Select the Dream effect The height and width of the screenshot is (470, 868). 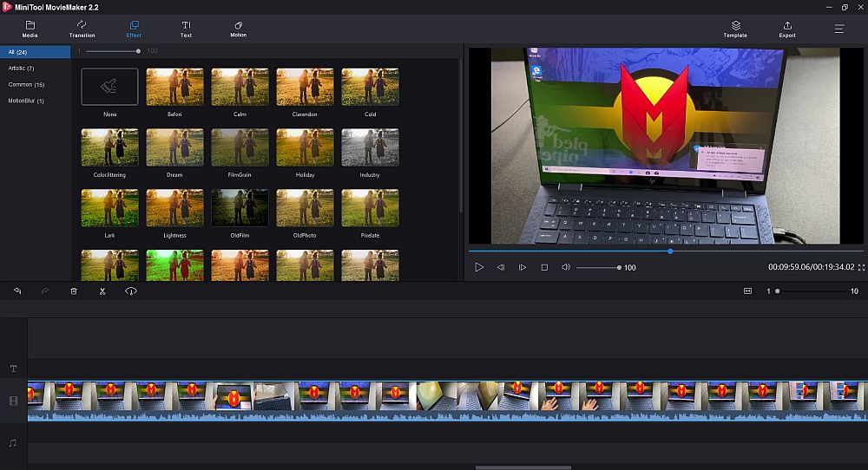point(175,147)
